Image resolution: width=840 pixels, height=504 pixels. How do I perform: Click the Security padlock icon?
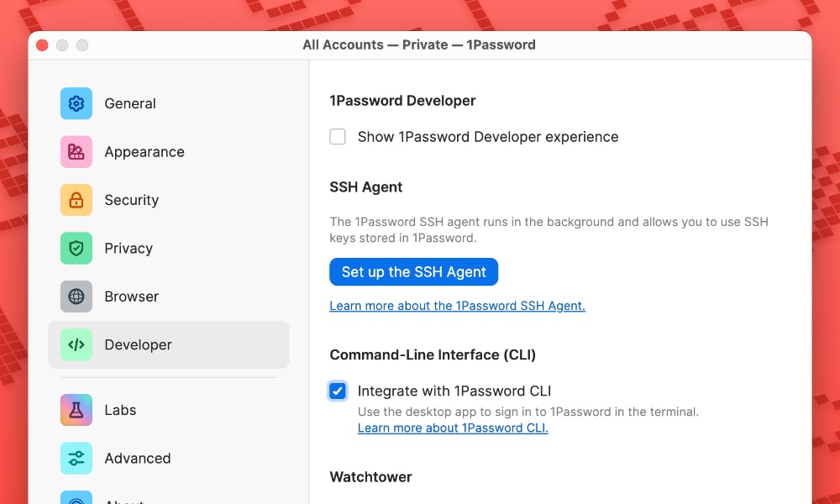76,200
